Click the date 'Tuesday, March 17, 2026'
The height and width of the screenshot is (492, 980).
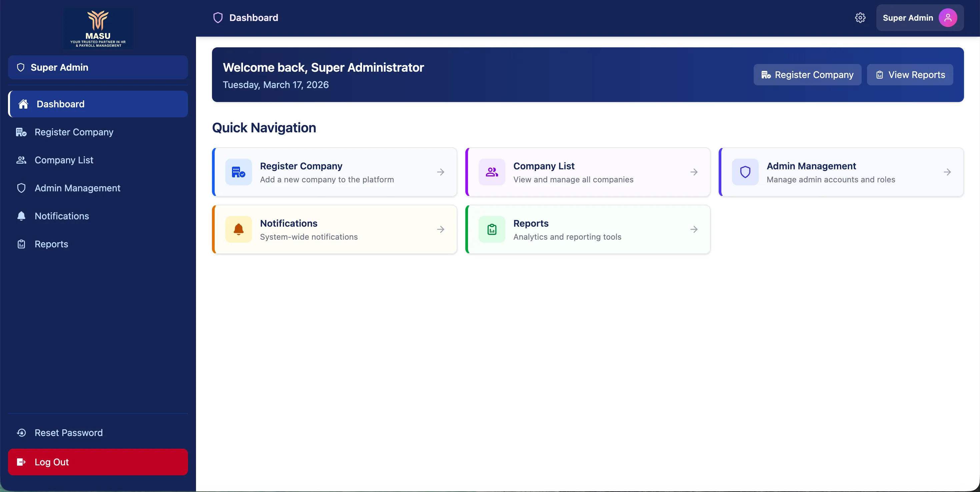coord(275,84)
